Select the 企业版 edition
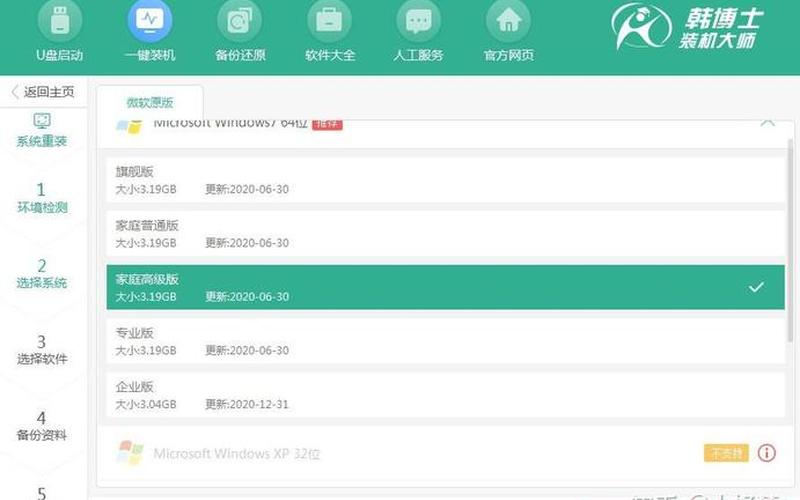 click(445, 395)
